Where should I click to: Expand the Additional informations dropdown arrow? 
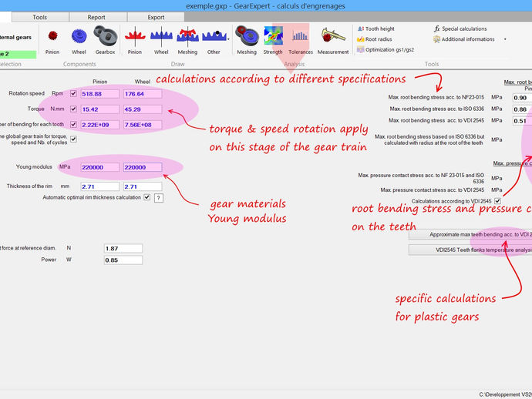[x=505, y=39]
